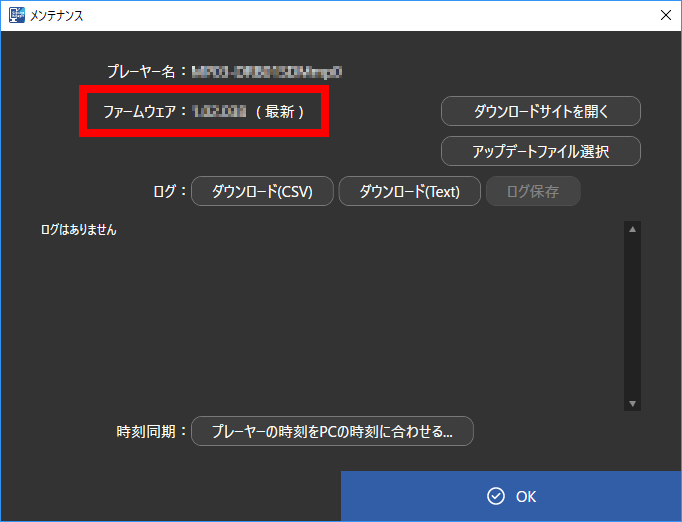
Task: Sync player time with プレーヤーの時刻をPCの時刻に合わせる
Action: click(x=332, y=432)
